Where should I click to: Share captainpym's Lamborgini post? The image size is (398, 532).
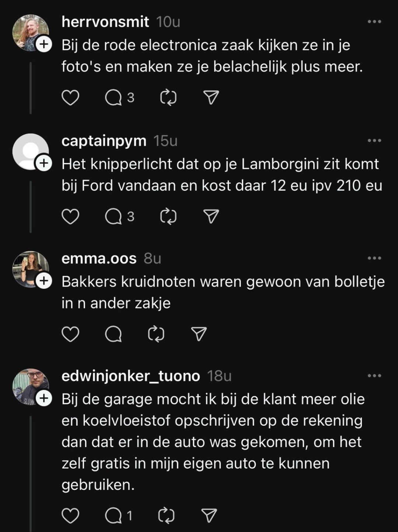211,217
